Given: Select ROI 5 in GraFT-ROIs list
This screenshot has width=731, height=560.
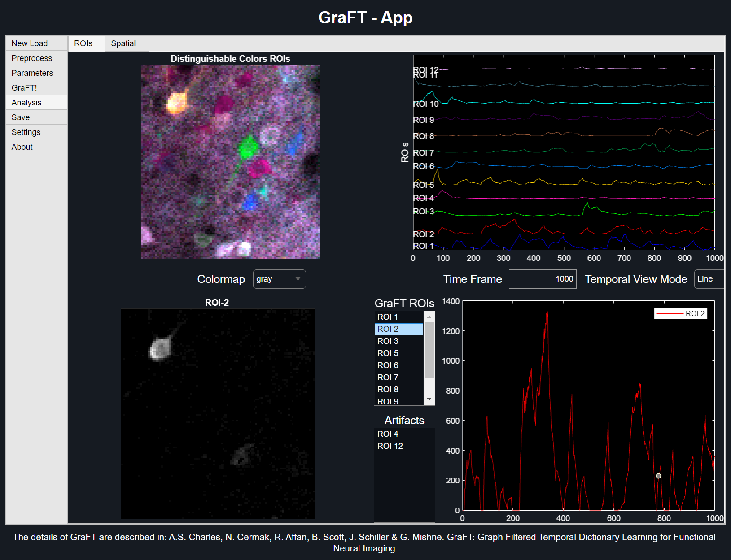Looking at the screenshot, I should (x=398, y=353).
